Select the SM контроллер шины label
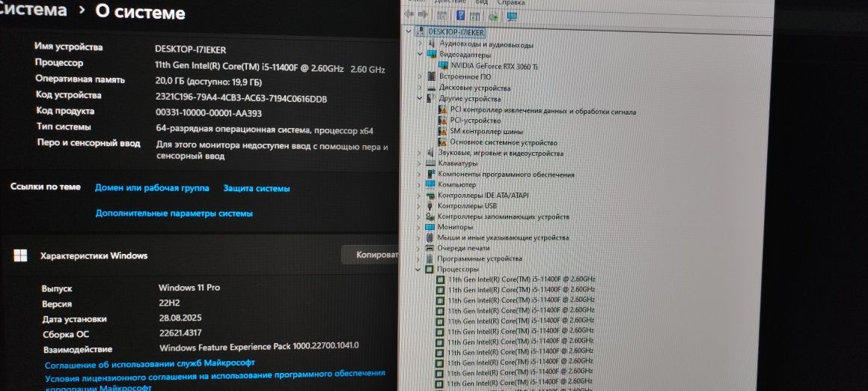868x391 pixels. (x=486, y=132)
